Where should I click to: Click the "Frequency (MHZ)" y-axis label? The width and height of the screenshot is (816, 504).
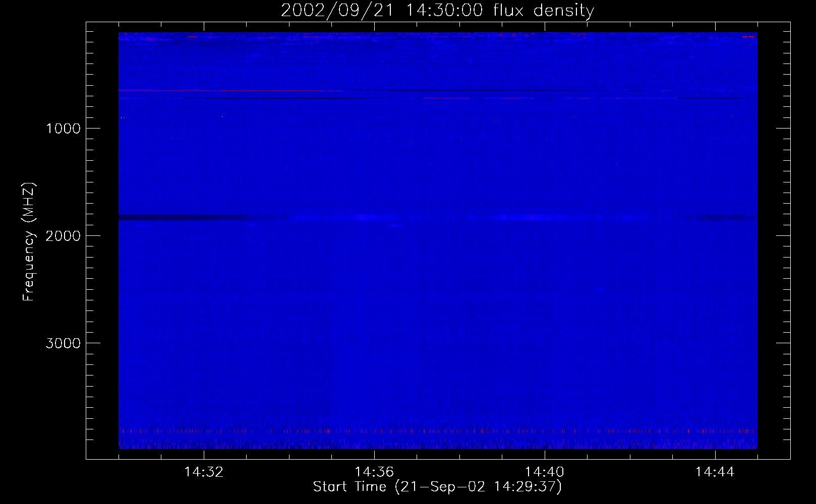[x=29, y=242]
